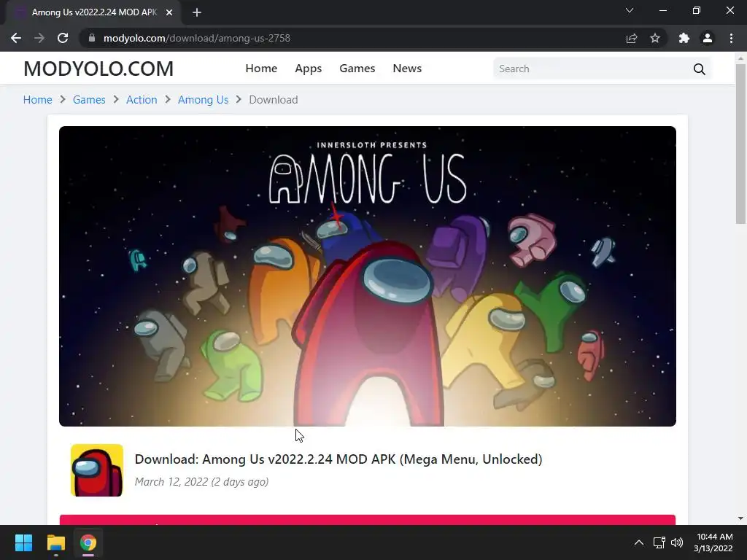Click the 'Download: Among Us v2022.2.24 MOD APK' title
This screenshot has height=560, width=747.
[x=338, y=459]
